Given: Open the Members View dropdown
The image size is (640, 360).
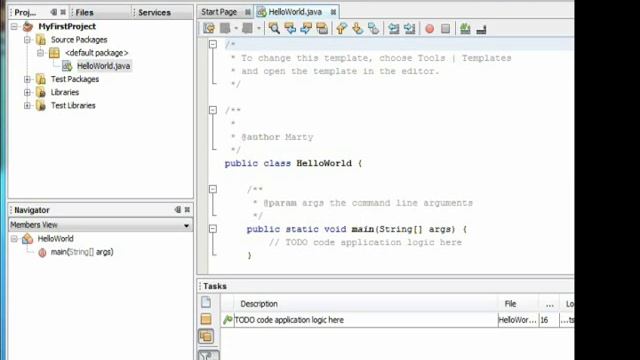Looking at the screenshot, I should (186, 225).
